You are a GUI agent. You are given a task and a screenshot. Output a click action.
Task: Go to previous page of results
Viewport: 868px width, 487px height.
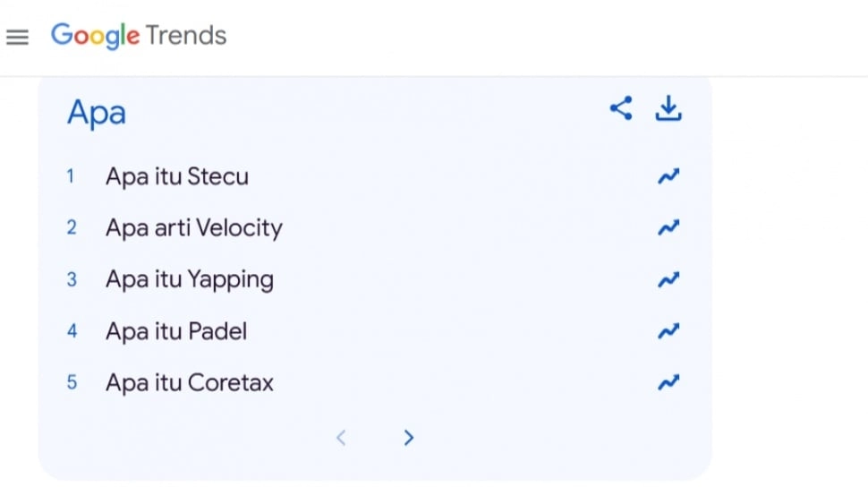click(340, 438)
